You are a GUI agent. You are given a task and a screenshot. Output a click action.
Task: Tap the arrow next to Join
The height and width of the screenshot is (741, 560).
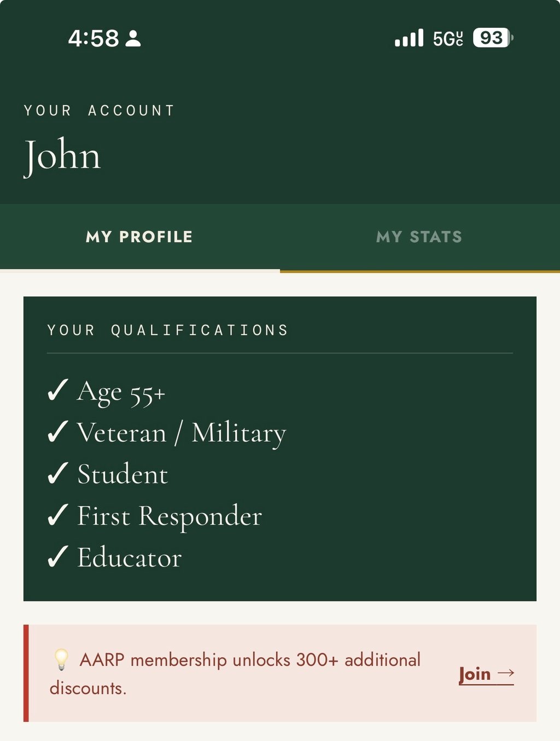tap(506, 673)
